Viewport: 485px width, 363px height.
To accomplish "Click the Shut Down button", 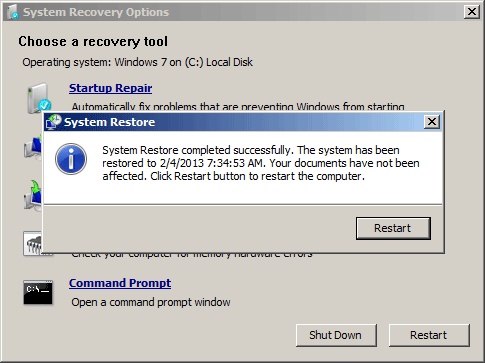I will (336, 335).
